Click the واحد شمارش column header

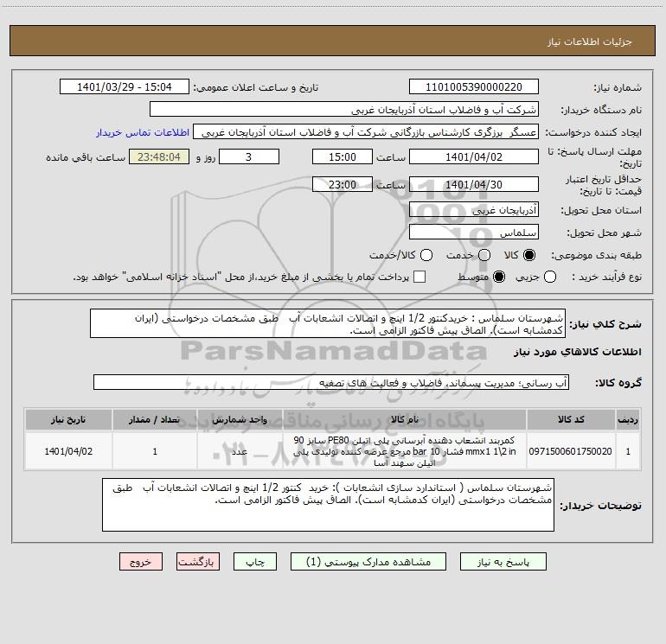coord(240,420)
